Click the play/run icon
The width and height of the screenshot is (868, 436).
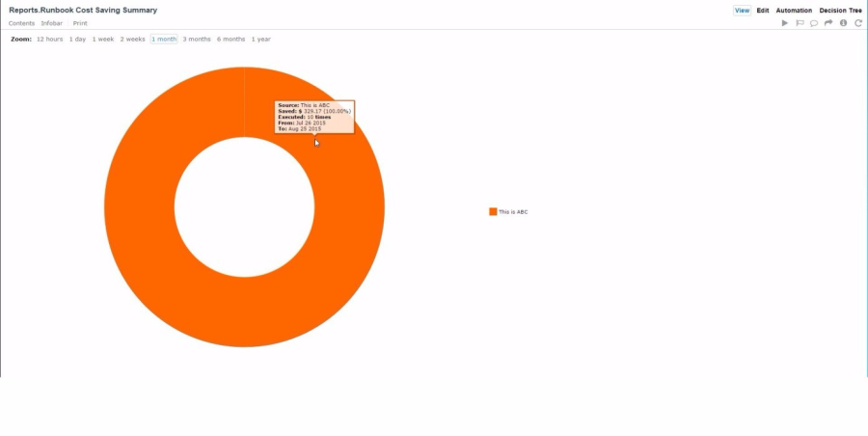coord(785,23)
